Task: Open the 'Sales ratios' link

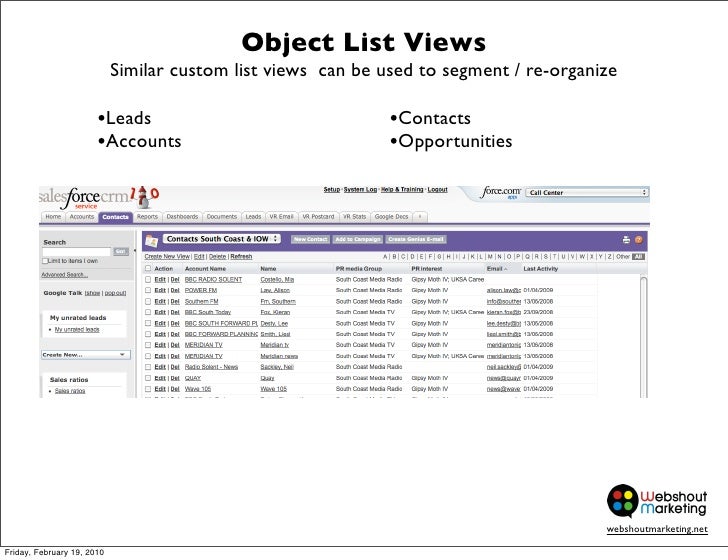Action: (x=70, y=391)
